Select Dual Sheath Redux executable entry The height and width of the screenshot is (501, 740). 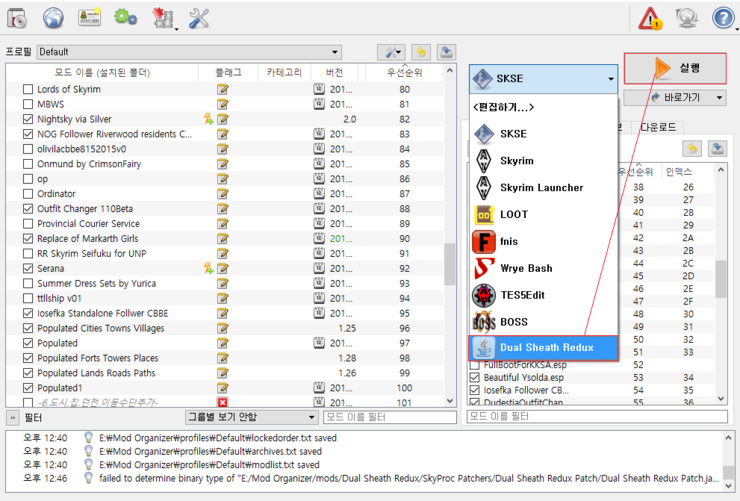(x=544, y=348)
